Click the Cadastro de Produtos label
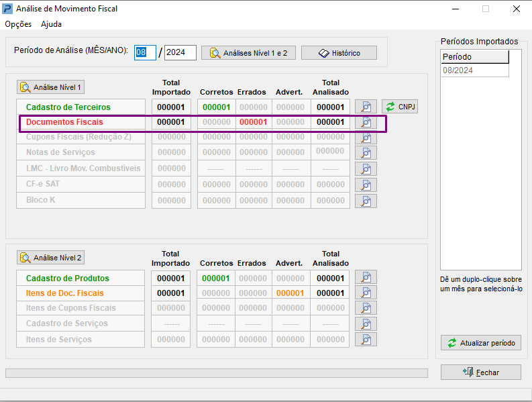This screenshot has width=532, height=402. pyautogui.click(x=68, y=279)
